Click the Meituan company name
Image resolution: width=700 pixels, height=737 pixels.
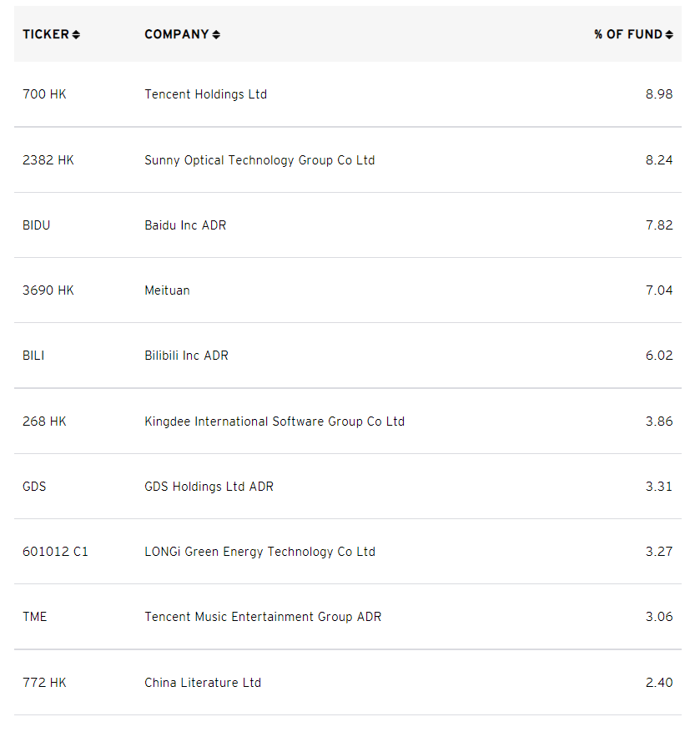point(167,290)
